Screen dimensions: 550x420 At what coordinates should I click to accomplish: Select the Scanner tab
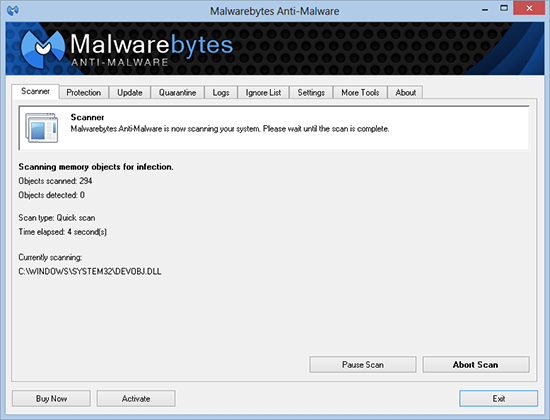pyautogui.click(x=35, y=92)
